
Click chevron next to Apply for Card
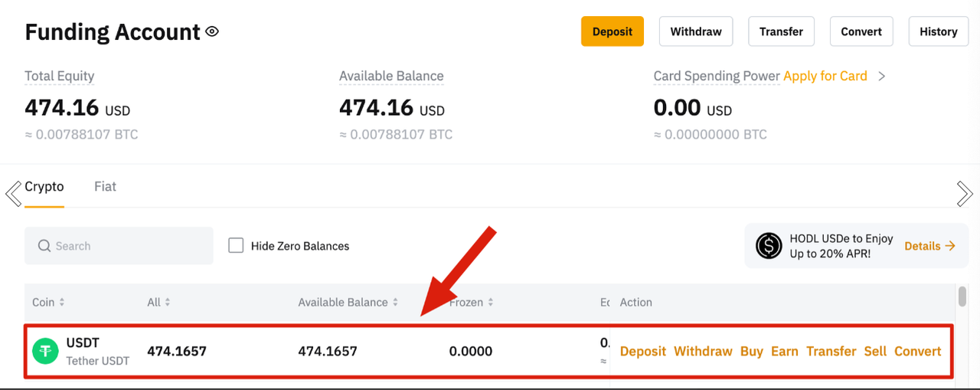coord(881,76)
